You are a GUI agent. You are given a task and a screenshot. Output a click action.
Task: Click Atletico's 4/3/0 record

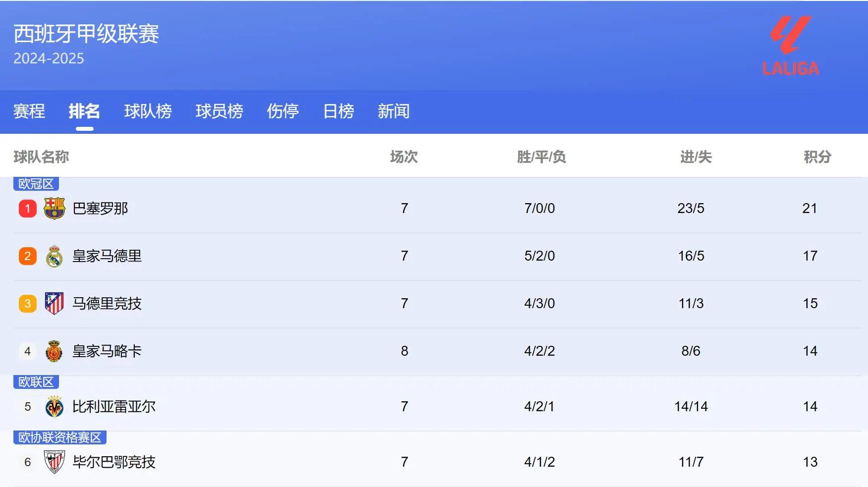(540, 304)
